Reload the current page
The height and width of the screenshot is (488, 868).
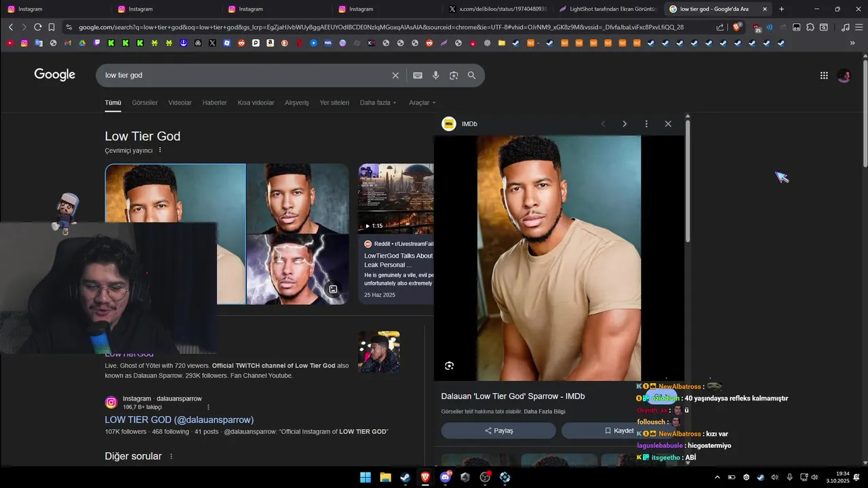(x=37, y=27)
